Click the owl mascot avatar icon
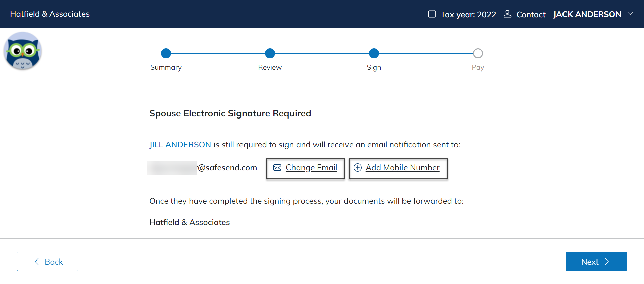The image size is (644, 284). click(22, 51)
